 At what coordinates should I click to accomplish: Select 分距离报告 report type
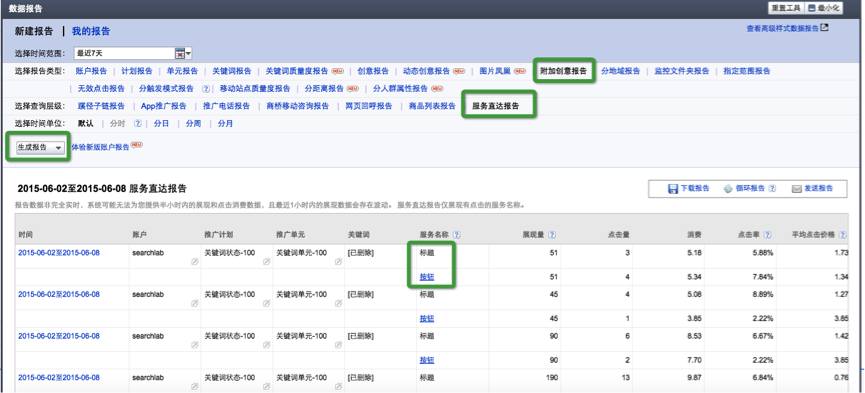tap(324, 88)
